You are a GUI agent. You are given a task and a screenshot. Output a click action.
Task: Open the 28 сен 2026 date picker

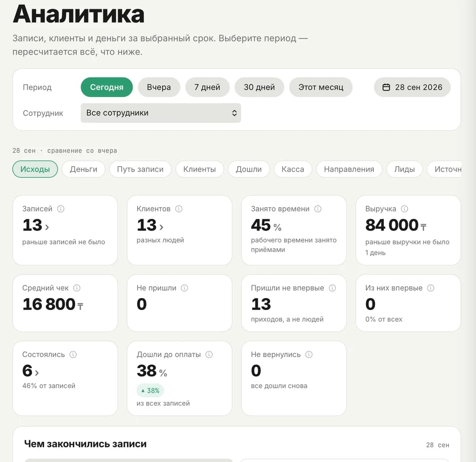(412, 87)
